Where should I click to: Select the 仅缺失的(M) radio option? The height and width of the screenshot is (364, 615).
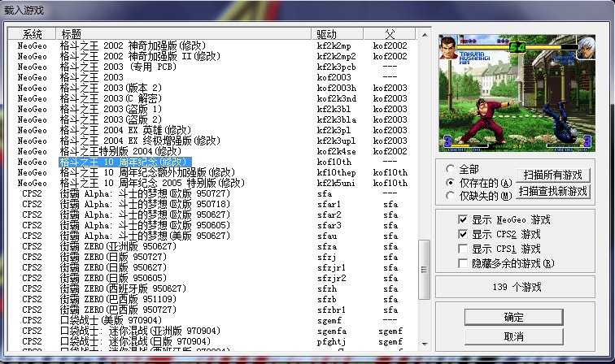point(451,196)
